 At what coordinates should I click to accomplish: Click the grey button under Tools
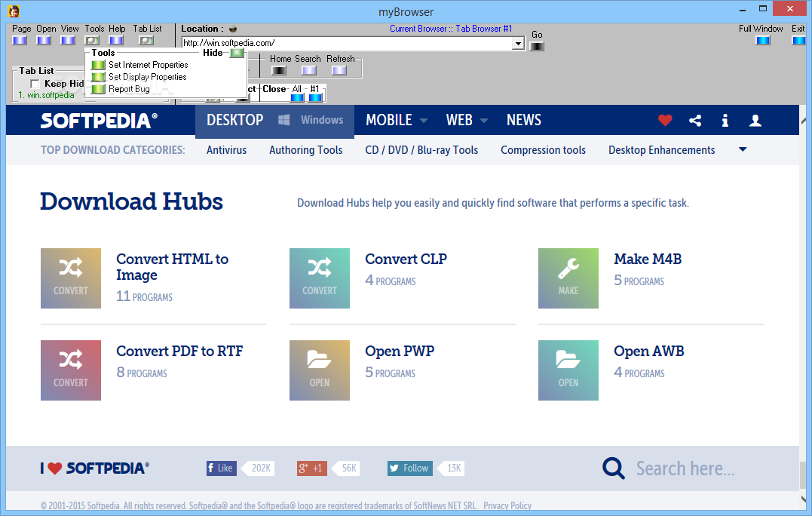pyautogui.click(x=92, y=41)
